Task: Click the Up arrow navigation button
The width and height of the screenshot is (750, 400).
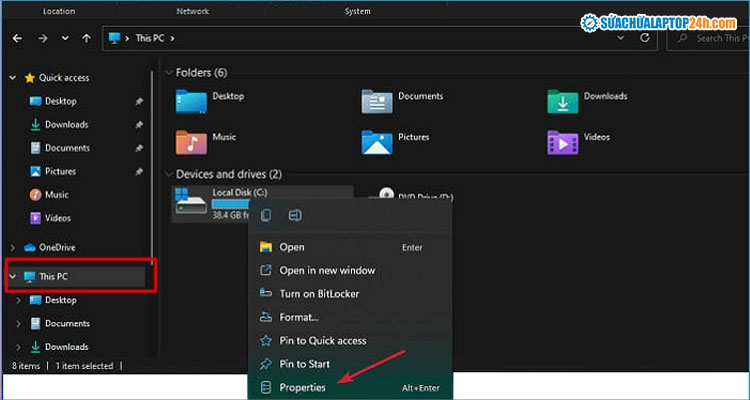Action: pos(86,38)
